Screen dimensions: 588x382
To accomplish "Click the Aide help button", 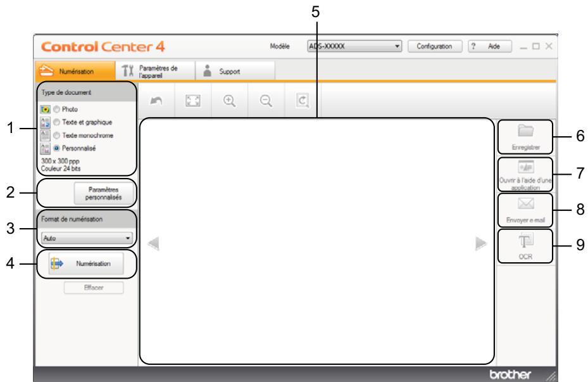I will 489,46.
